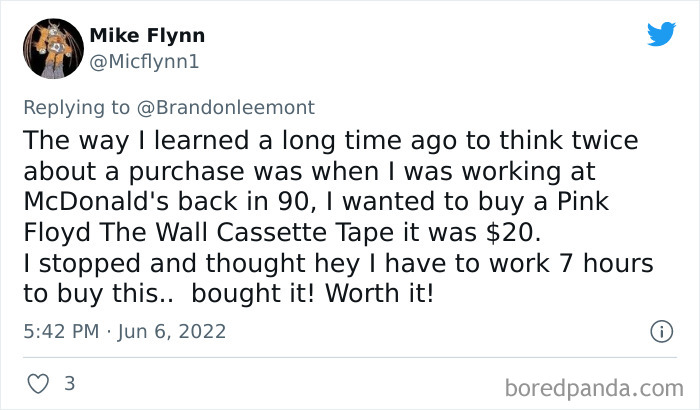Image resolution: width=700 pixels, height=410 pixels.
Task: Click the display name Mike Flynn
Action: pyautogui.click(x=147, y=36)
